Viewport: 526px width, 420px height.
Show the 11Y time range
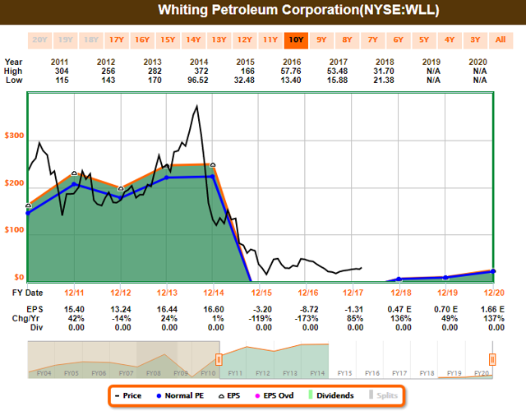tap(270, 40)
